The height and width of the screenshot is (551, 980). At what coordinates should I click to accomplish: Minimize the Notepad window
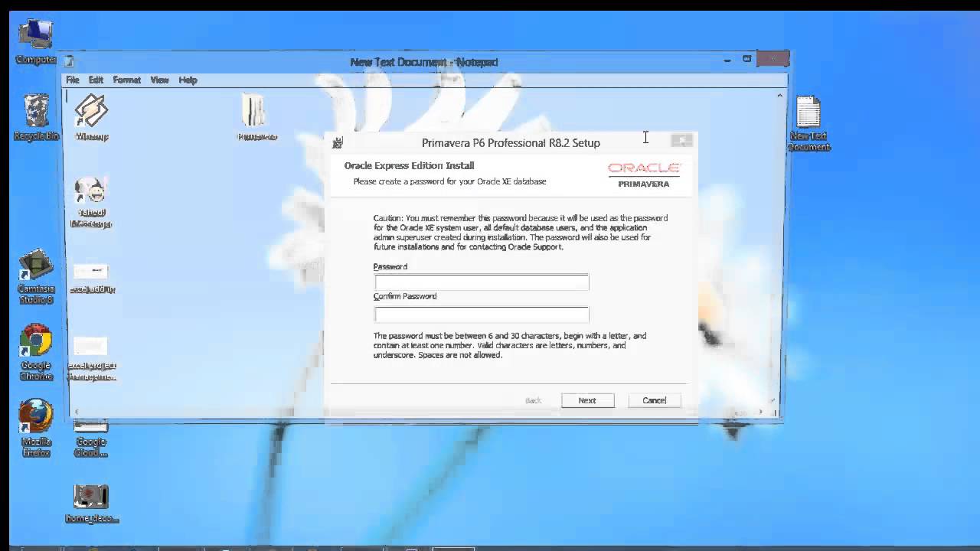coord(727,59)
